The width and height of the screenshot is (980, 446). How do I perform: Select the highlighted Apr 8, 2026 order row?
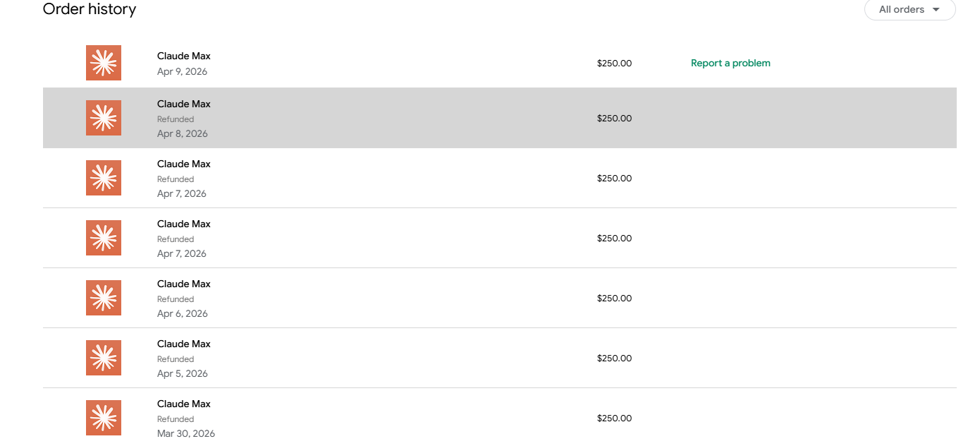[500, 118]
